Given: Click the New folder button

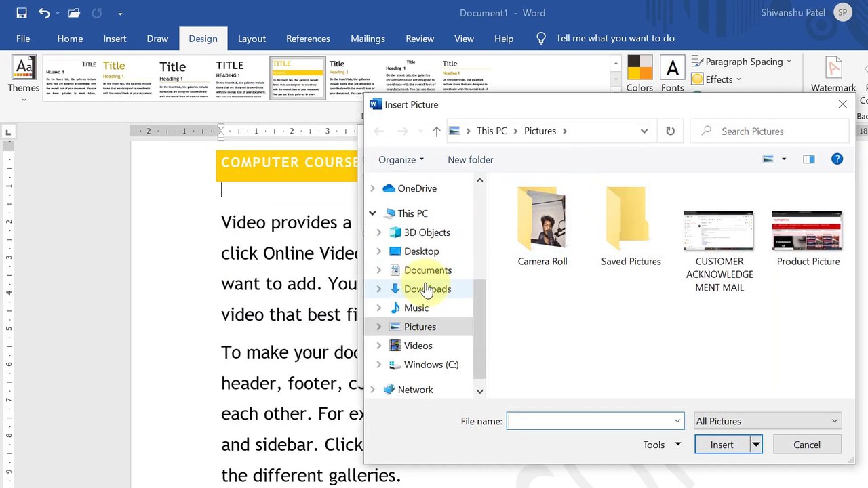Looking at the screenshot, I should click(x=470, y=160).
